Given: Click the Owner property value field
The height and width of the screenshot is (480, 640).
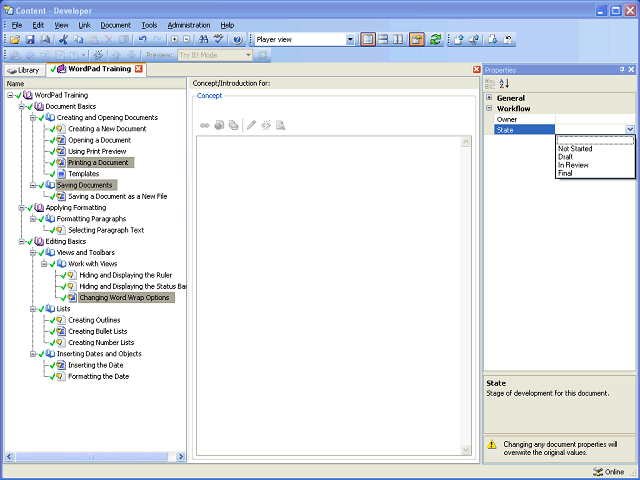Looking at the screenshot, I should (595, 119).
